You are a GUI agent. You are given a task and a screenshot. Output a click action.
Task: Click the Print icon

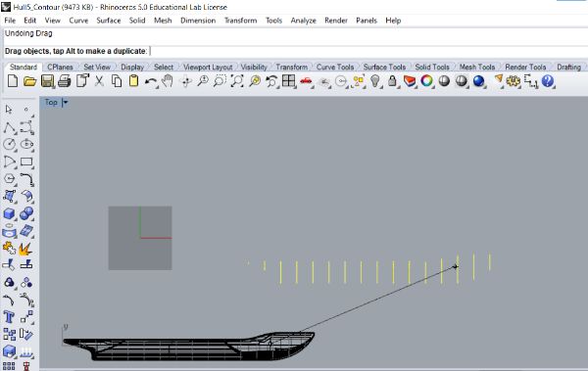pos(65,81)
